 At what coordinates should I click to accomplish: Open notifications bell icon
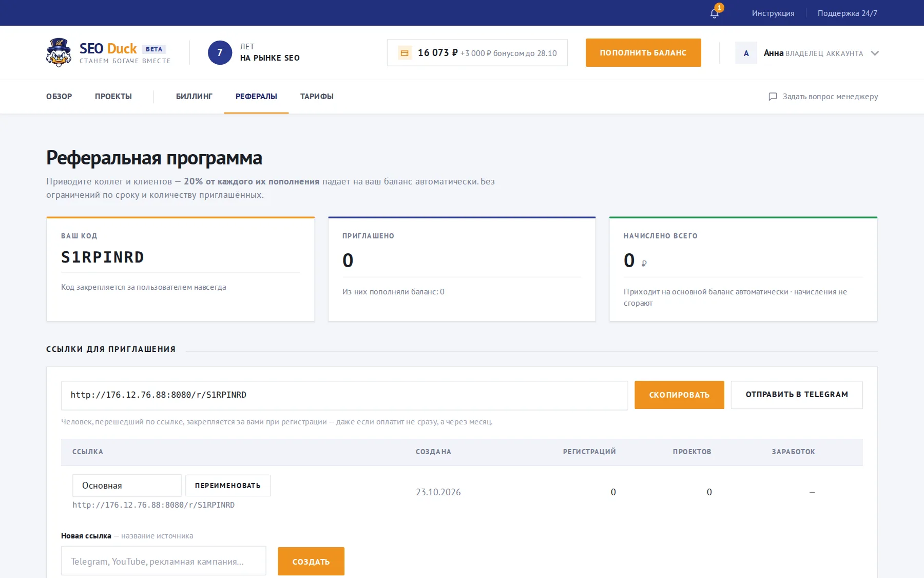pos(714,13)
